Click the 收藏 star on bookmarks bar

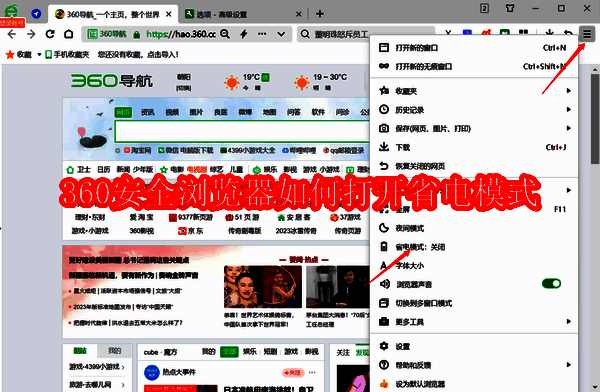point(18,54)
